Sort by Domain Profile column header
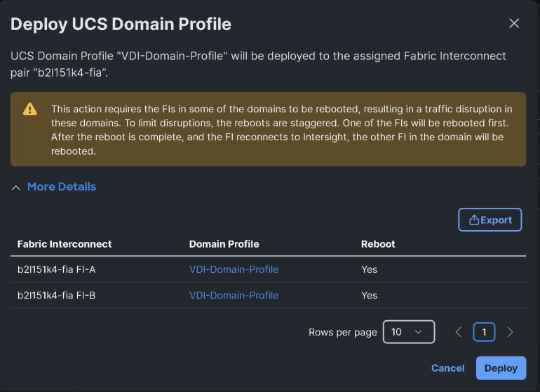540x392 pixels. click(x=224, y=244)
